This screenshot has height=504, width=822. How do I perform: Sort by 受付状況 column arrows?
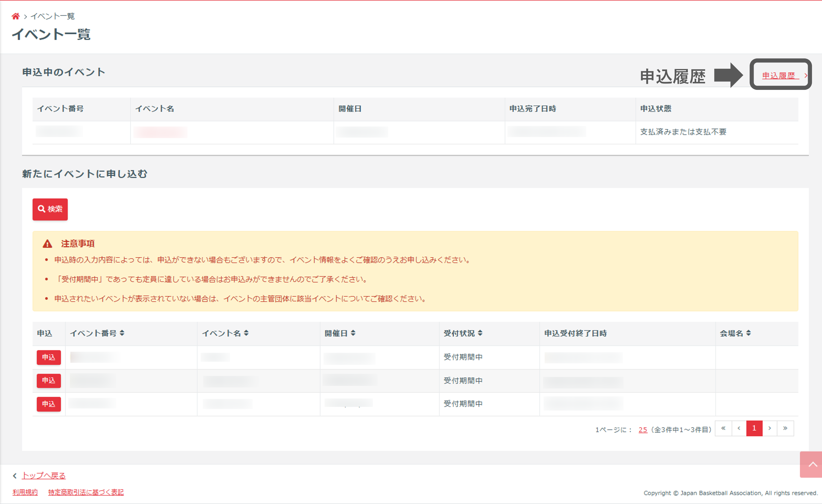coord(480,333)
